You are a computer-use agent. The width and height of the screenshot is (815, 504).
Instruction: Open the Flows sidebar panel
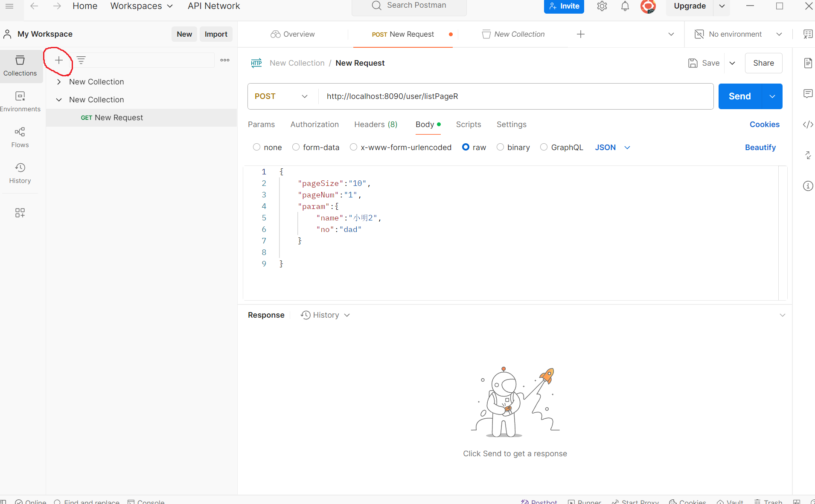click(20, 137)
